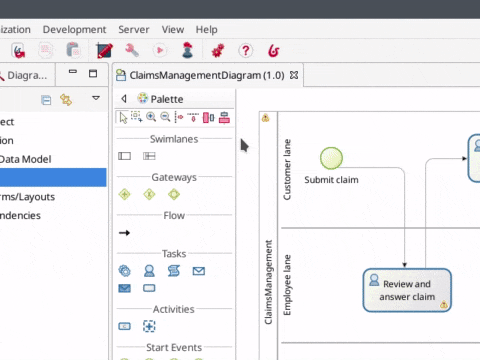Select the filled envelope task in palette
Screen dimensions: 480x360
point(124,288)
